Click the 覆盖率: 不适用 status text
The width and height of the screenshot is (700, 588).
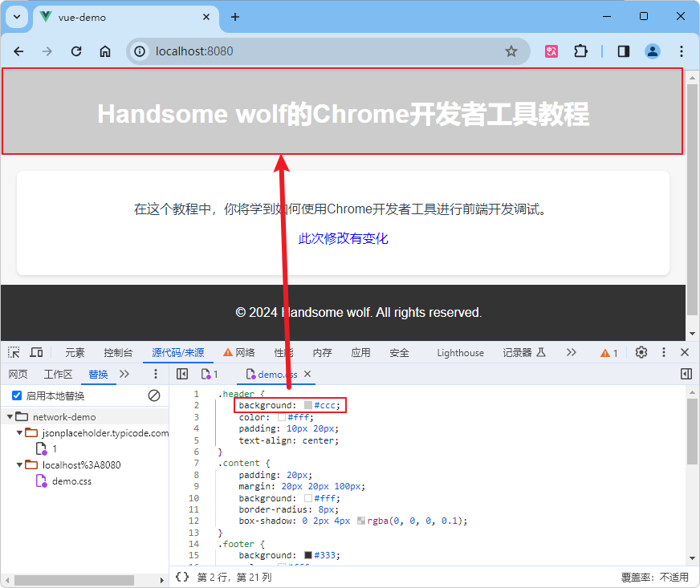(654, 578)
